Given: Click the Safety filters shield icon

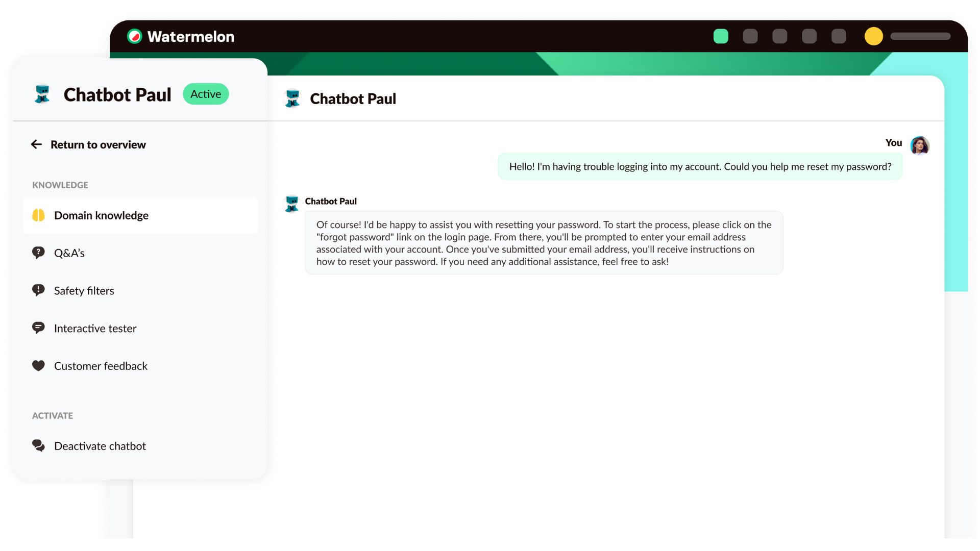Looking at the screenshot, I should pos(38,290).
